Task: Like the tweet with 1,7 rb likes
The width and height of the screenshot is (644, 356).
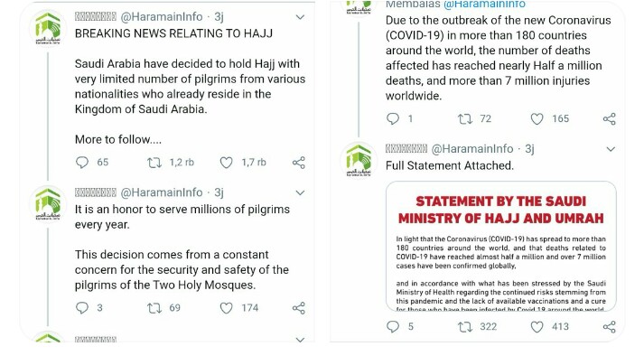Action: click(227, 163)
